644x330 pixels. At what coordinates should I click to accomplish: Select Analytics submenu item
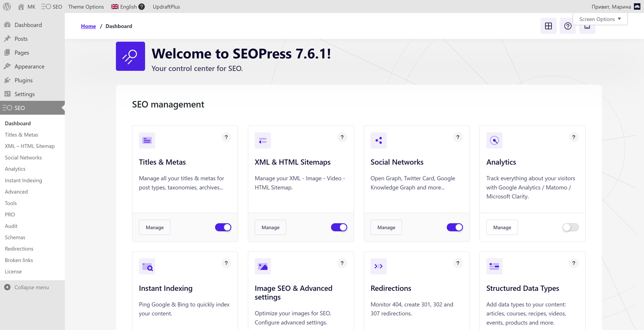[15, 169]
